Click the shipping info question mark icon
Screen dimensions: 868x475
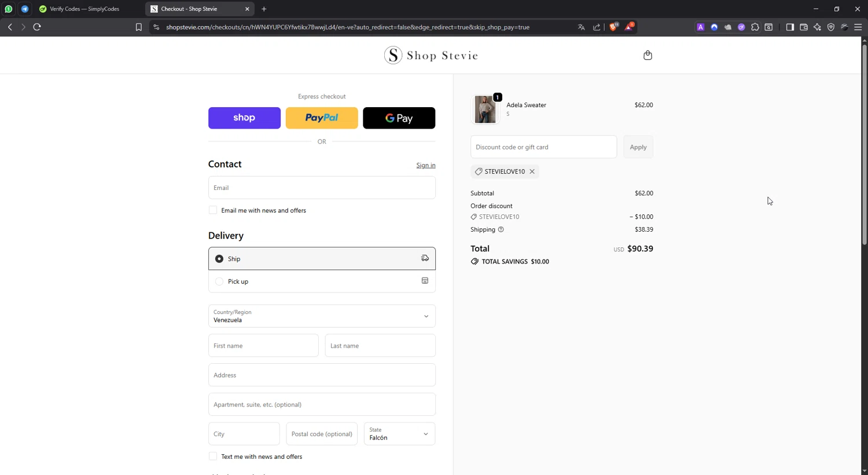coord(501,229)
